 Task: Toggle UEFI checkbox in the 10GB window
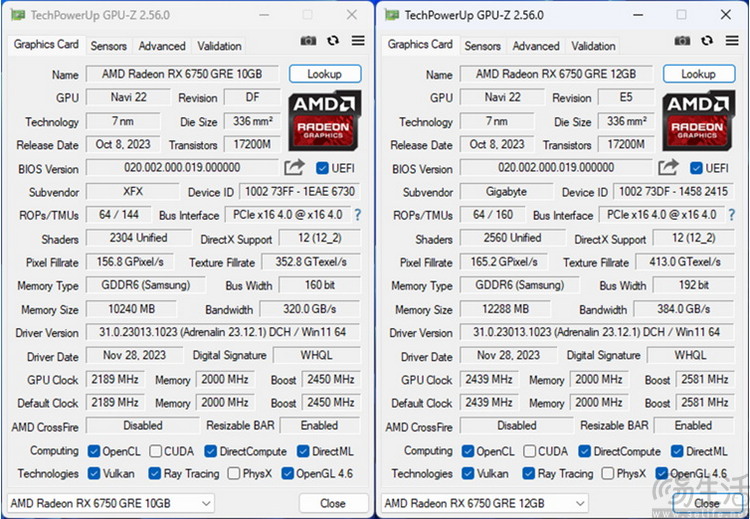(x=322, y=168)
